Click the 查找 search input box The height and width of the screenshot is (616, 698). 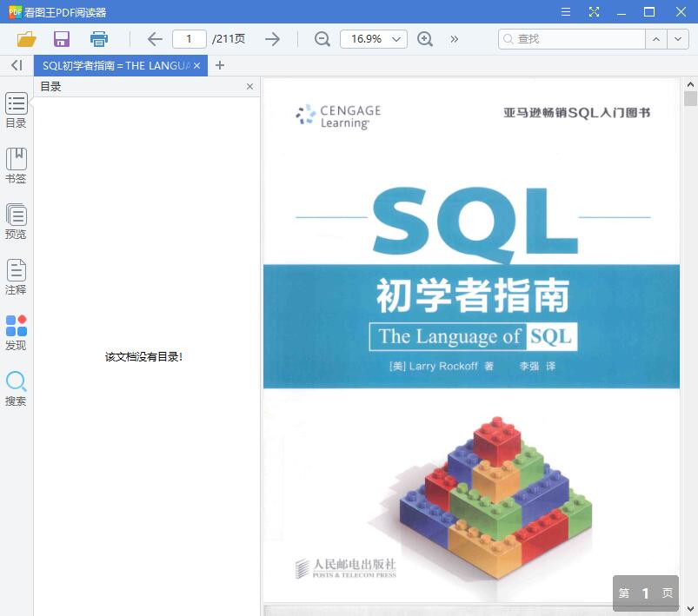[x=572, y=39]
